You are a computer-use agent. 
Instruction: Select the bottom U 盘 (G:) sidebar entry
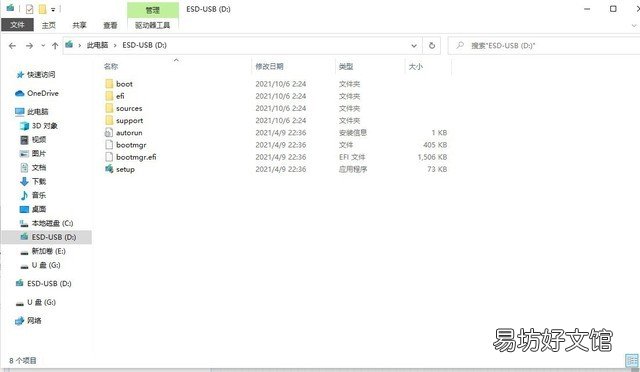41,302
